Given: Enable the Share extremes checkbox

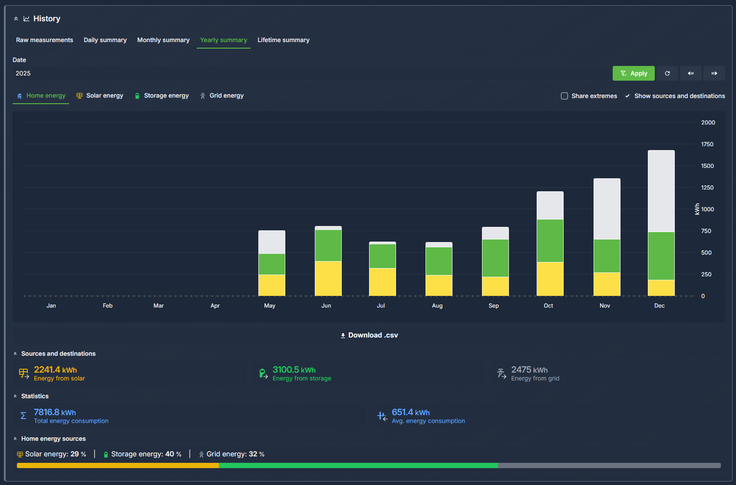Looking at the screenshot, I should click(564, 96).
